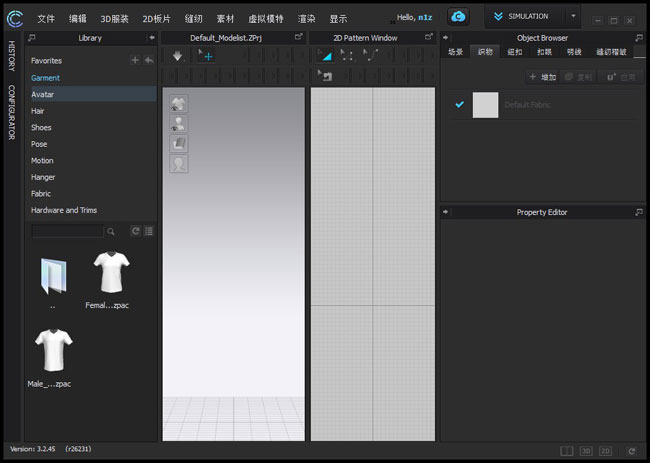Select the Default Fabric color swatch
This screenshot has width=650, height=463.
point(485,105)
